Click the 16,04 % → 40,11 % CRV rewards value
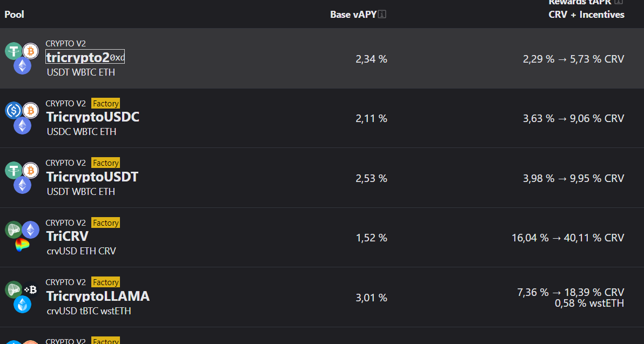644x344 pixels. 568,238
